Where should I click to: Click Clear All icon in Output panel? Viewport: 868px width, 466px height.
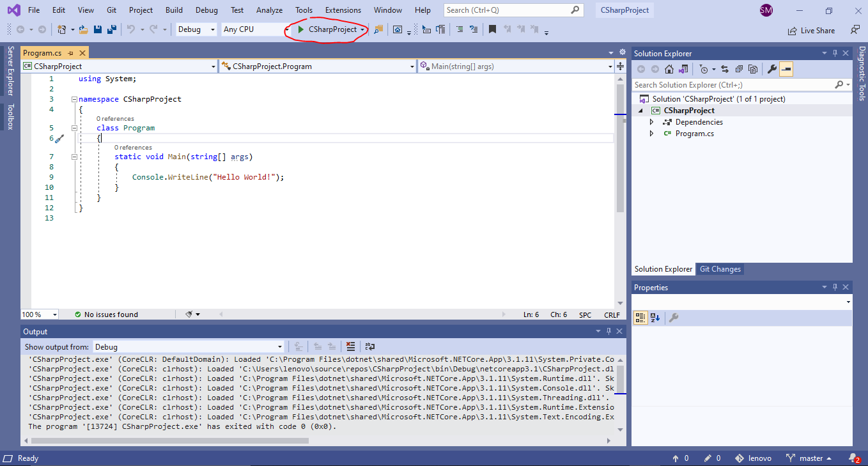tap(350, 346)
